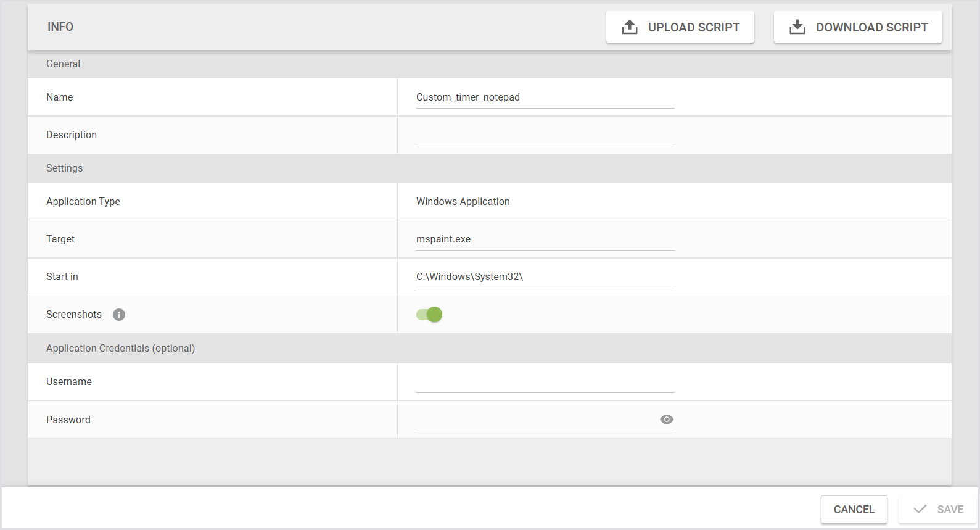Download the script file
Screen dimensions: 980x530
[857, 27]
